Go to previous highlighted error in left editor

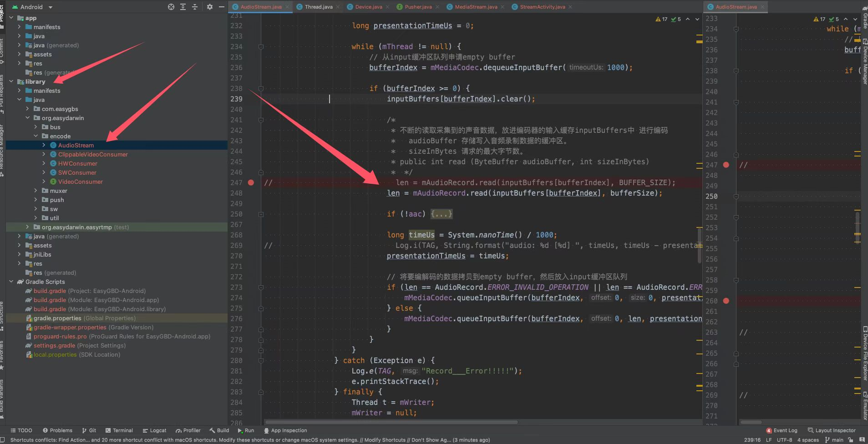click(688, 19)
